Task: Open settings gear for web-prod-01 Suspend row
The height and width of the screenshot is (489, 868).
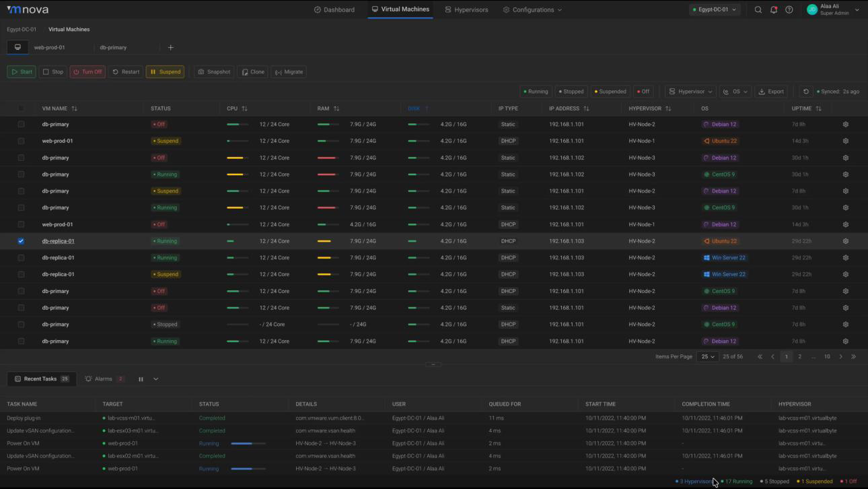Action: [846, 141]
